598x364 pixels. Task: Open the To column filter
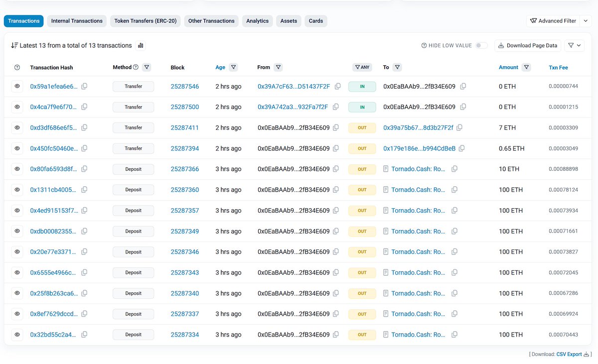pyautogui.click(x=397, y=67)
